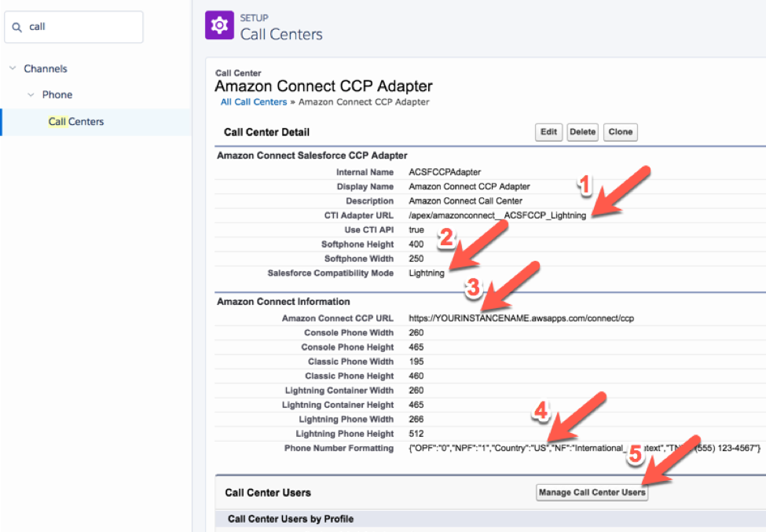Select Channels in the sidebar
The image size is (766, 532).
click(46, 68)
